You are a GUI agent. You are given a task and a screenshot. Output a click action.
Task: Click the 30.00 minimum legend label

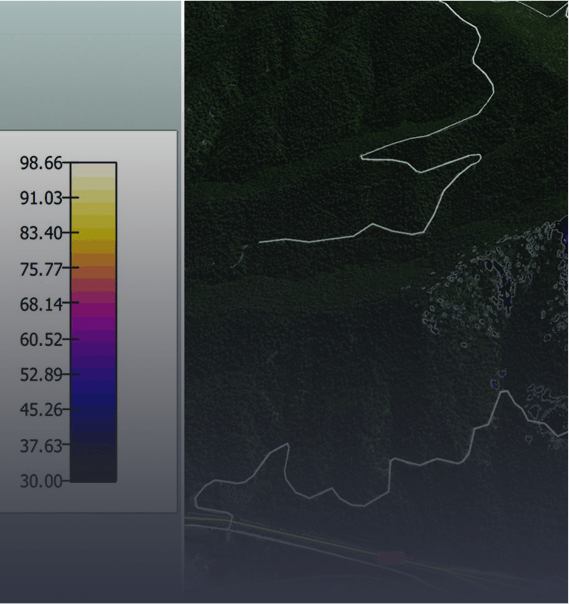click(x=41, y=481)
